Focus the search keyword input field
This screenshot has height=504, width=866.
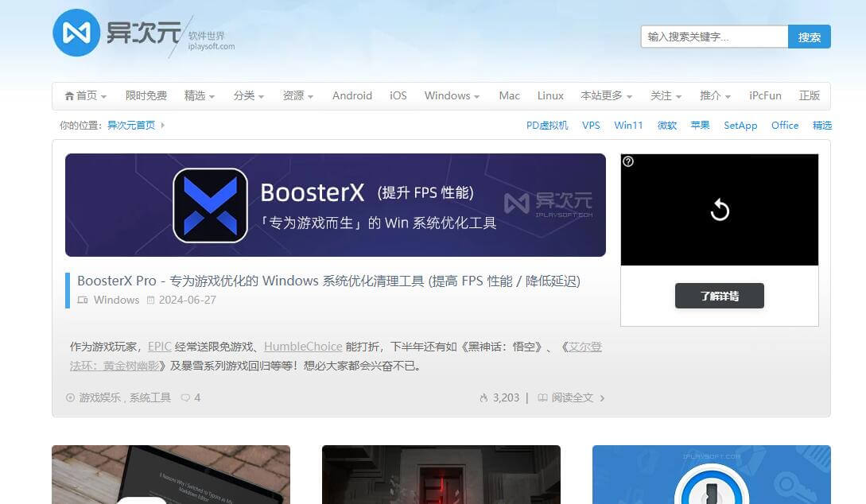pyautogui.click(x=713, y=37)
